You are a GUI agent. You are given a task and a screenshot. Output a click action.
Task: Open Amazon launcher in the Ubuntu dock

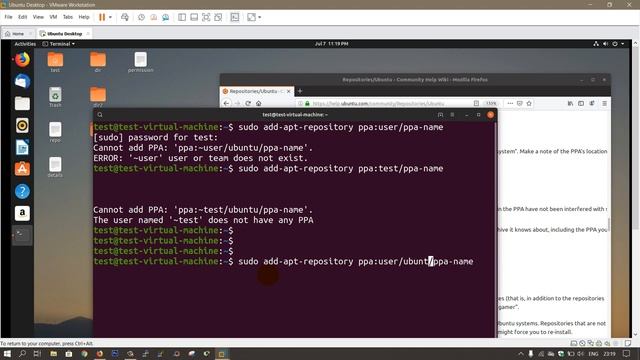22,213
